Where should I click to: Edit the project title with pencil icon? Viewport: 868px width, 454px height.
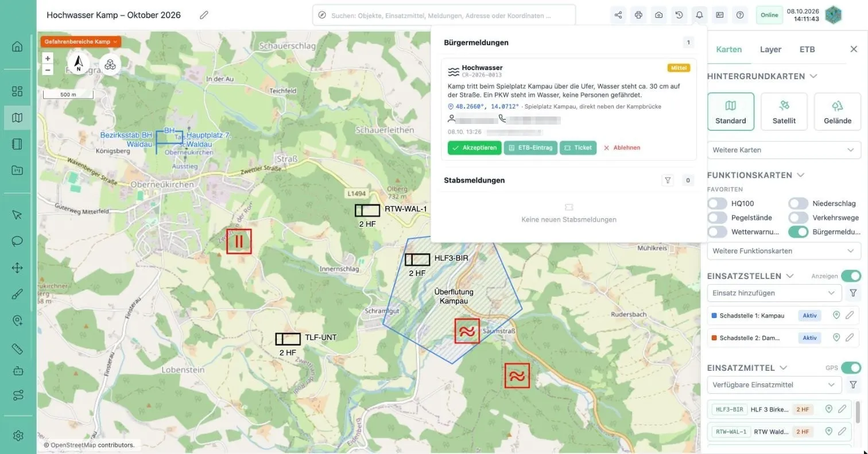tap(204, 15)
